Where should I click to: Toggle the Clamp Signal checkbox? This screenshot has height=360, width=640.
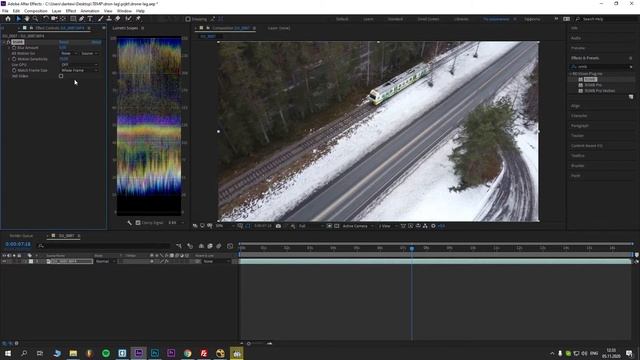pos(138,223)
